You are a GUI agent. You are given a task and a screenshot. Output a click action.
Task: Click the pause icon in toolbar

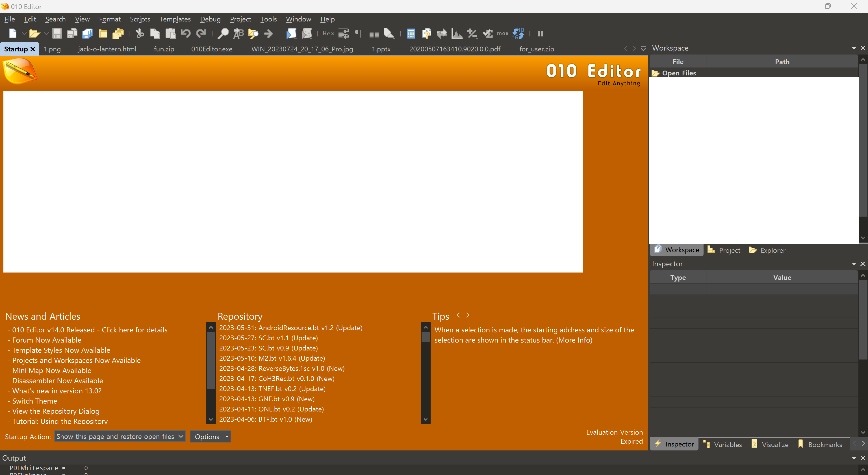(541, 33)
